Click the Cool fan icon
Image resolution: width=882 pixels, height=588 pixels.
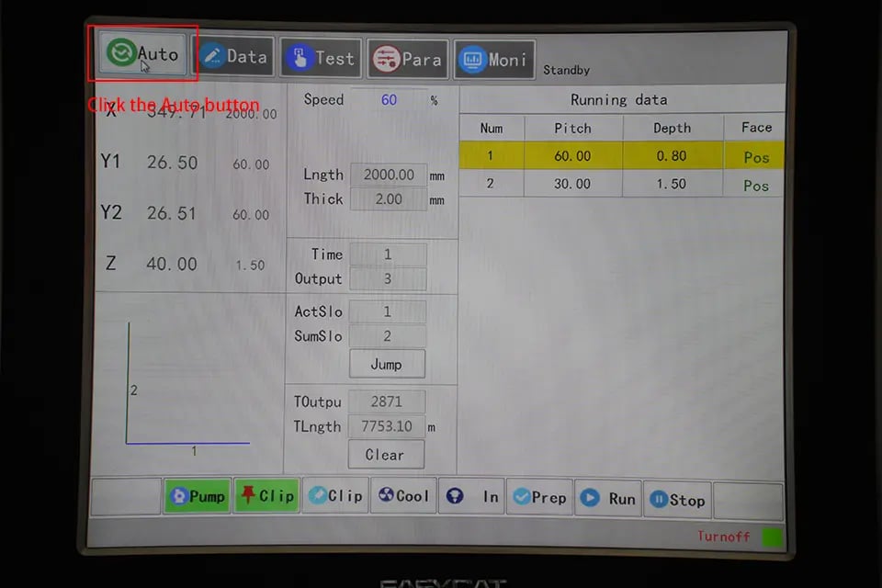coord(385,496)
